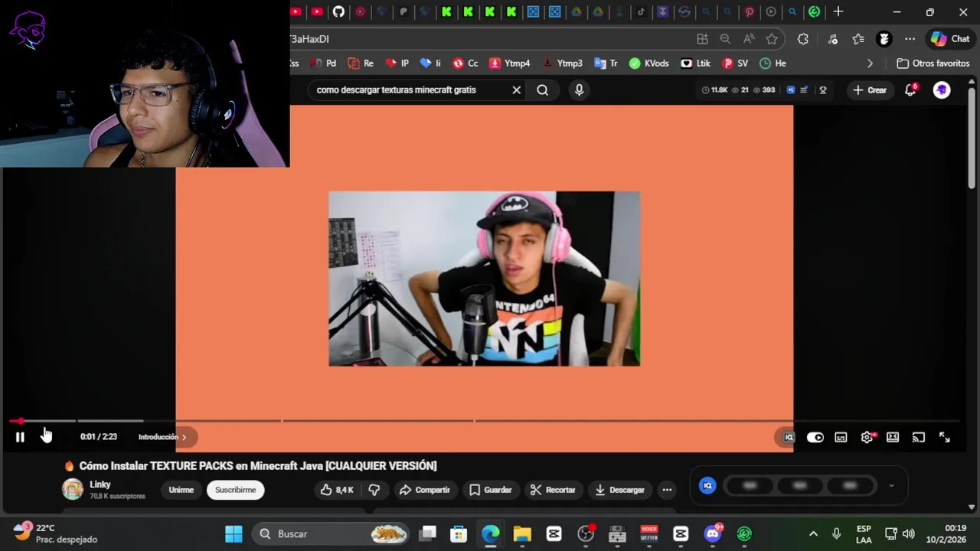Open the YouTube notifications bell
This screenshot has width=980, height=551.
click(910, 90)
